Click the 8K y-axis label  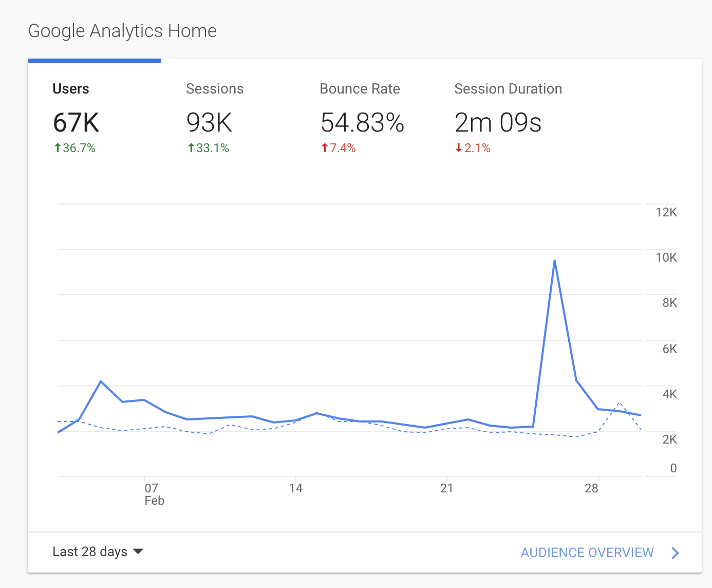coord(670,303)
